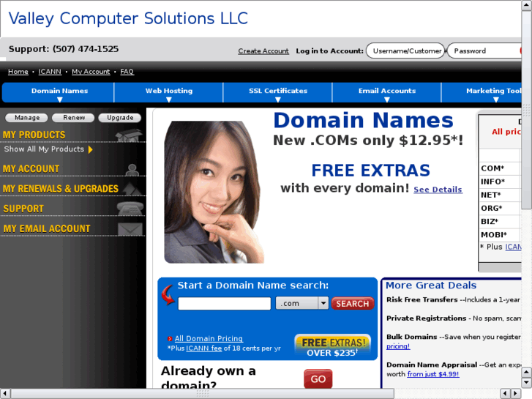
Task: Click the Domain Name Appraisal text
Action: coord(432,365)
